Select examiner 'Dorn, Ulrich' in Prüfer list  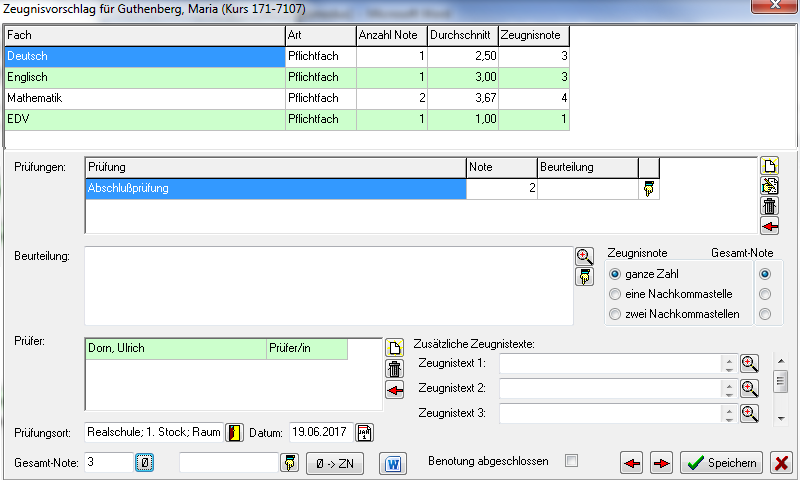[176, 349]
